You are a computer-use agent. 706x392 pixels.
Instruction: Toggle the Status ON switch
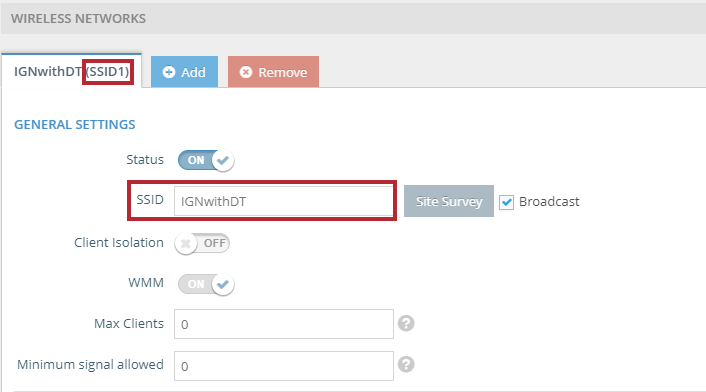coord(206,160)
